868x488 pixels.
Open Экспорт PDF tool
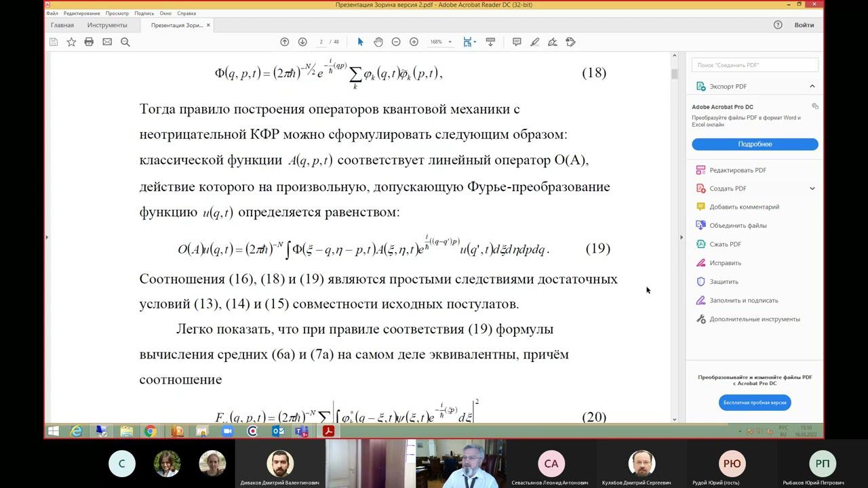tap(728, 86)
